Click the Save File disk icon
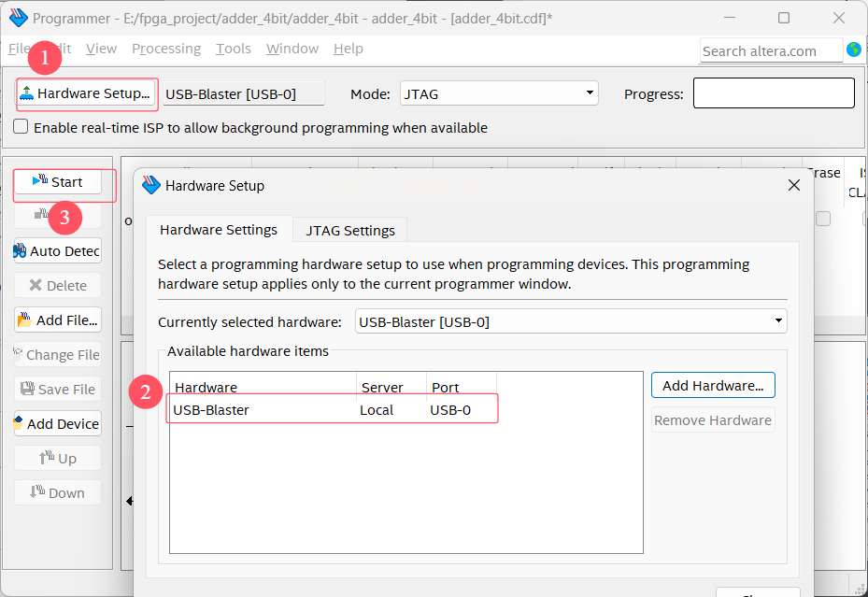 click(28, 389)
